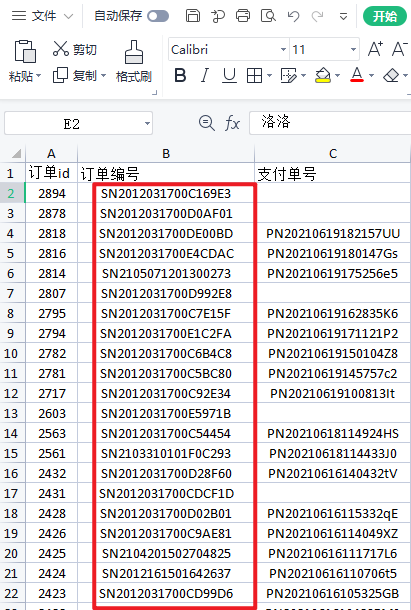Open the font size 11 dropdown
This screenshot has width=411, height=610.
pos(353,49)
